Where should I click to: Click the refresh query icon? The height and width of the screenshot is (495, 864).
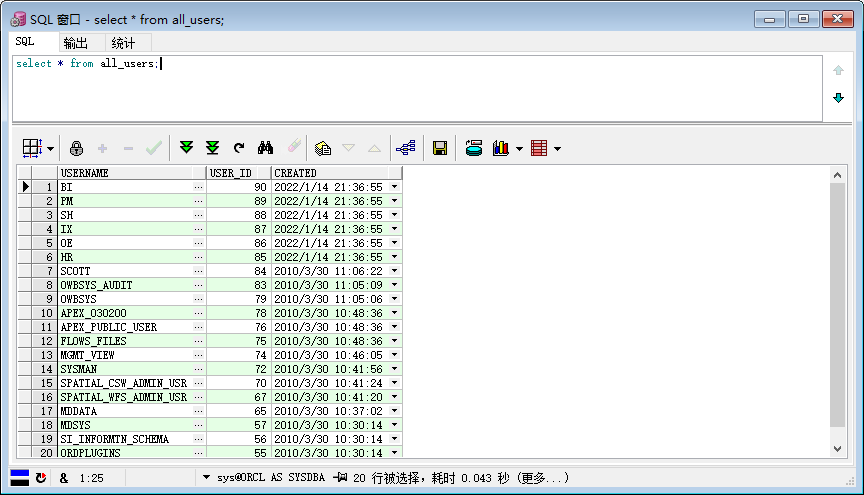click(x=239, y=147)
